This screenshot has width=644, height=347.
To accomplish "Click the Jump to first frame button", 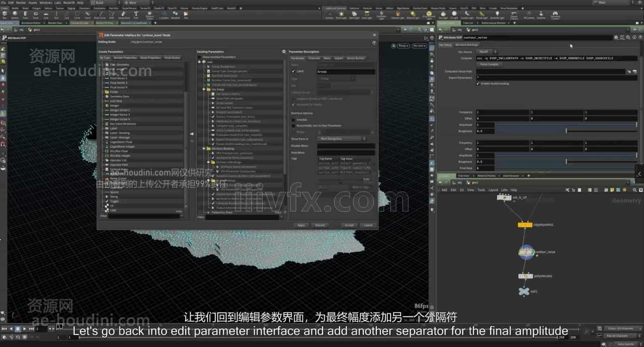I will coord(4,329).
